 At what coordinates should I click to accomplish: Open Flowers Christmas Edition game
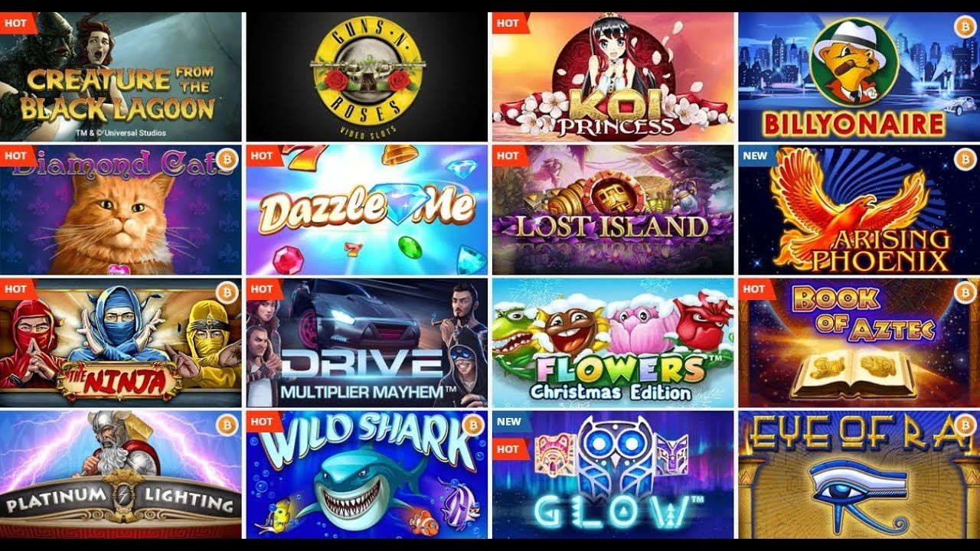(612, 343)
